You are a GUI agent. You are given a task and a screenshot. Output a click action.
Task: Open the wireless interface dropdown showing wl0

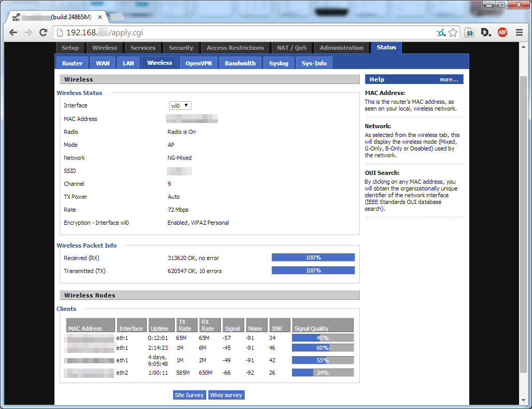(179, 105)
